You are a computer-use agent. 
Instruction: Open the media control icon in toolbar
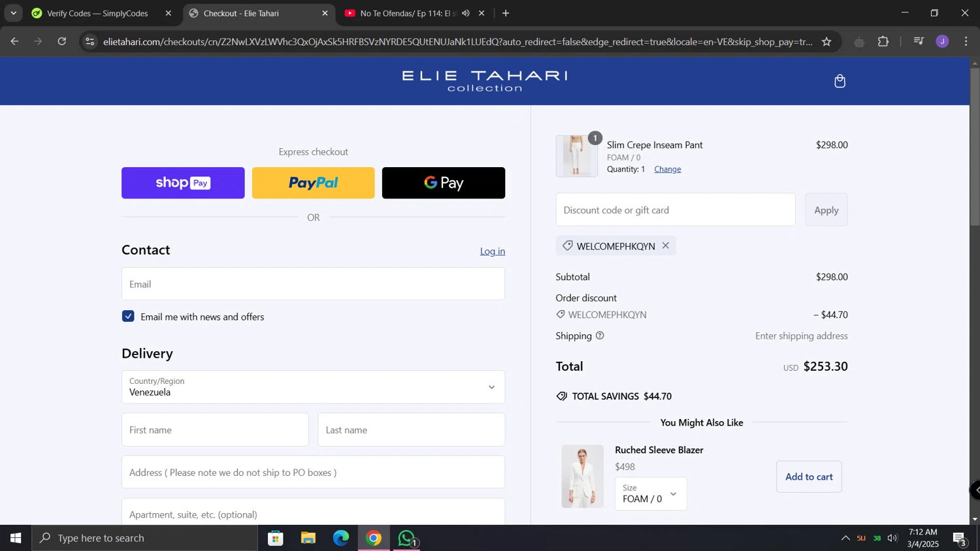coord(919,42)
